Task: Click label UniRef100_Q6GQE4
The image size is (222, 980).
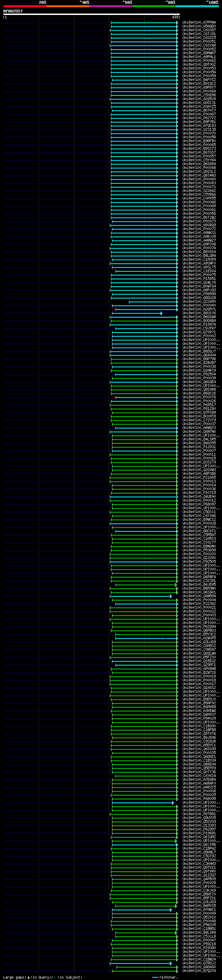Action: (x=199, y=382)
